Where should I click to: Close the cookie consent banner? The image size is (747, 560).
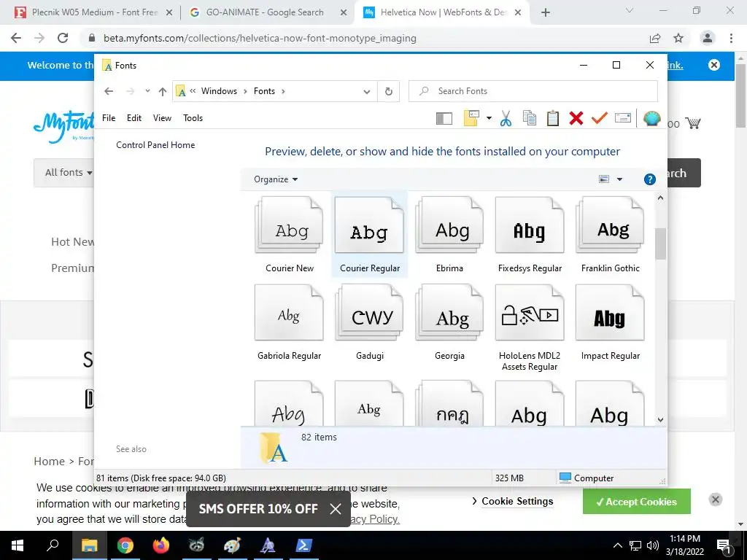point(715,499)
